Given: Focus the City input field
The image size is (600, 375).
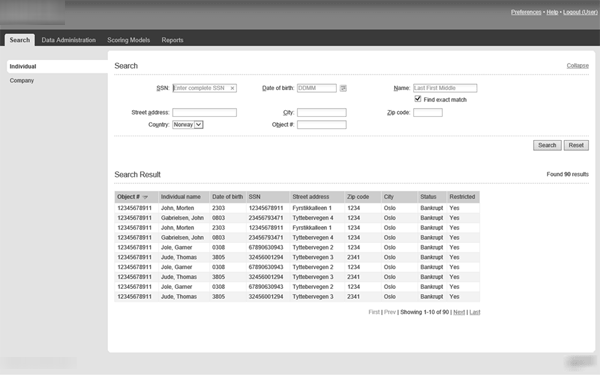Looking at the screenshot, I should coord(322,112).
